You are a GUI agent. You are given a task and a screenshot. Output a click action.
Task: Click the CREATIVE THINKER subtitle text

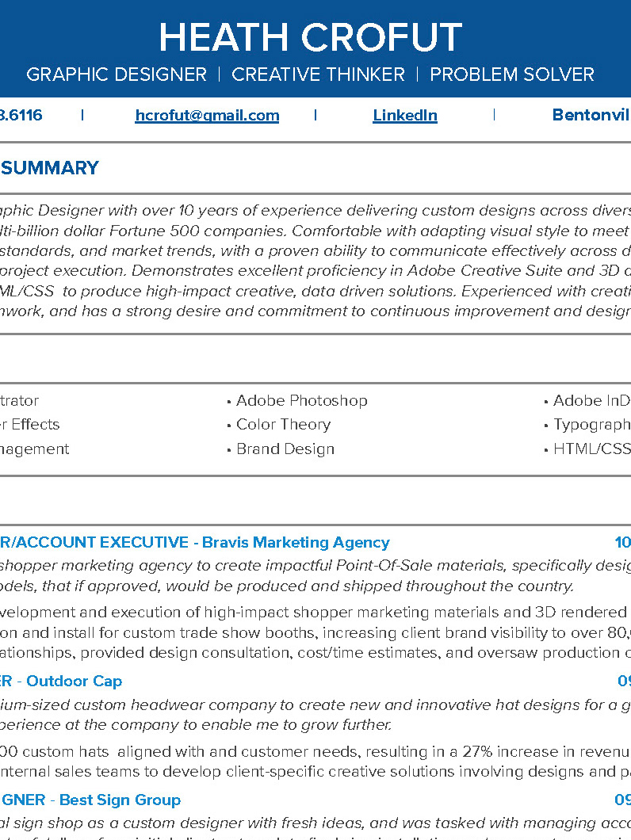(318, 74)
